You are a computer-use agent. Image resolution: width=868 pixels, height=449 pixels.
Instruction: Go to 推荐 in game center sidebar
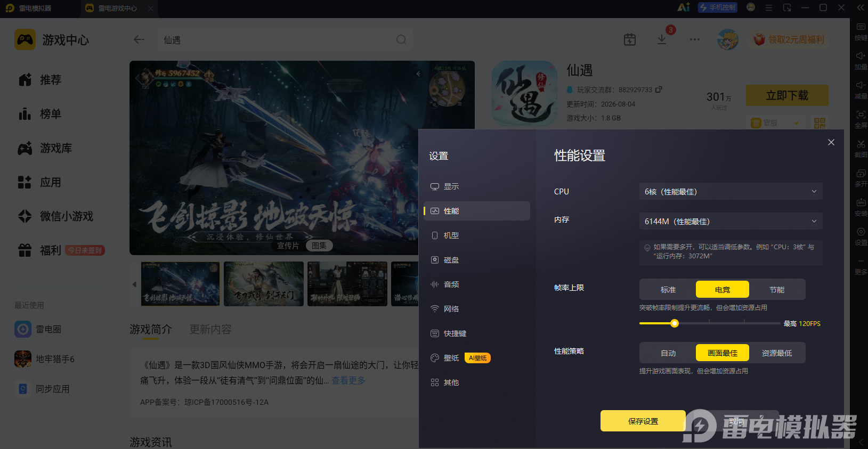point(40,80)
